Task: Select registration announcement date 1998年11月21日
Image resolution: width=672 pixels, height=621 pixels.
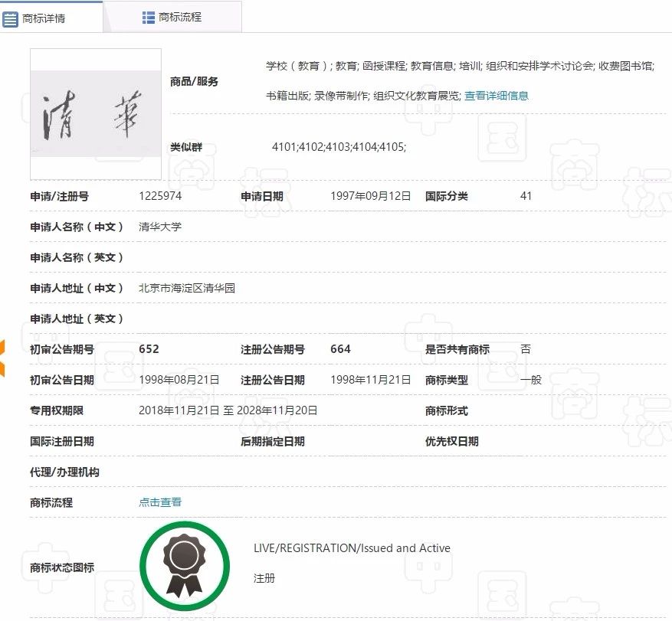Action: coord(371,380)
